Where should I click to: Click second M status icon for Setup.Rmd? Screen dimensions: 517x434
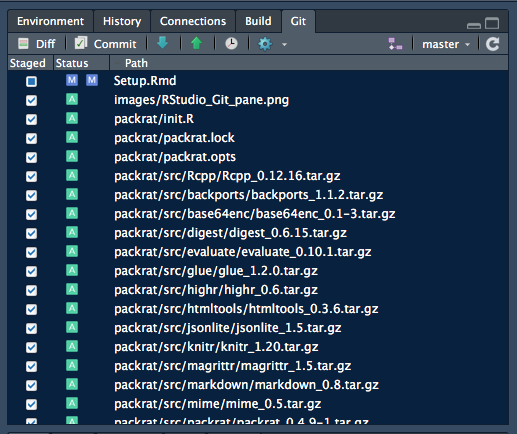[92, 80]
